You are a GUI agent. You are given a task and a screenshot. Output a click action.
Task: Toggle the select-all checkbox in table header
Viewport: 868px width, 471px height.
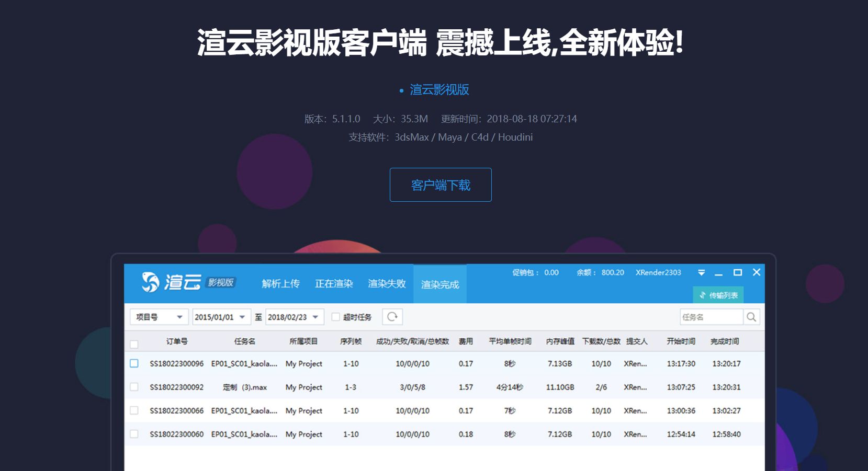pos(134,344)
